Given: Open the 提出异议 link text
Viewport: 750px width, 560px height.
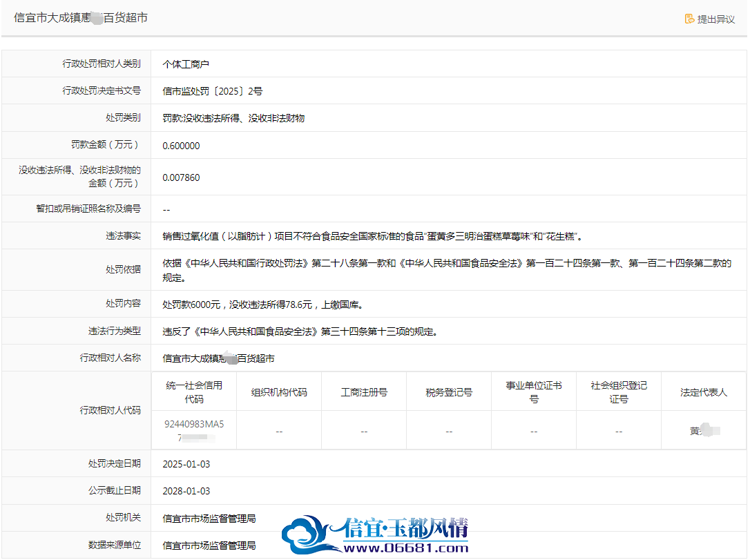Looking at the screenshot, I should pyautogui.click(x=715, y=19).
